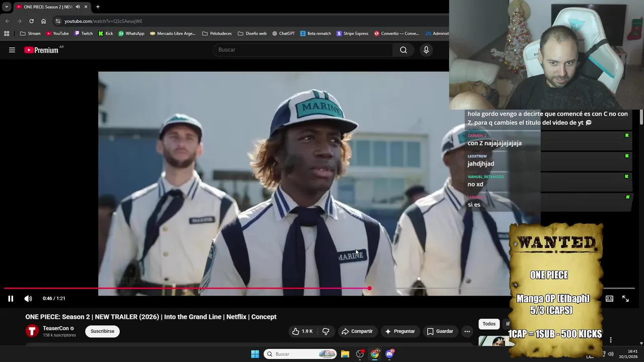Image resolution: width=644 pixels, height=362 pixels.
Task: Click chat message "jahdjhjad"
Action: pyautogui.click(x=480, y=164)
